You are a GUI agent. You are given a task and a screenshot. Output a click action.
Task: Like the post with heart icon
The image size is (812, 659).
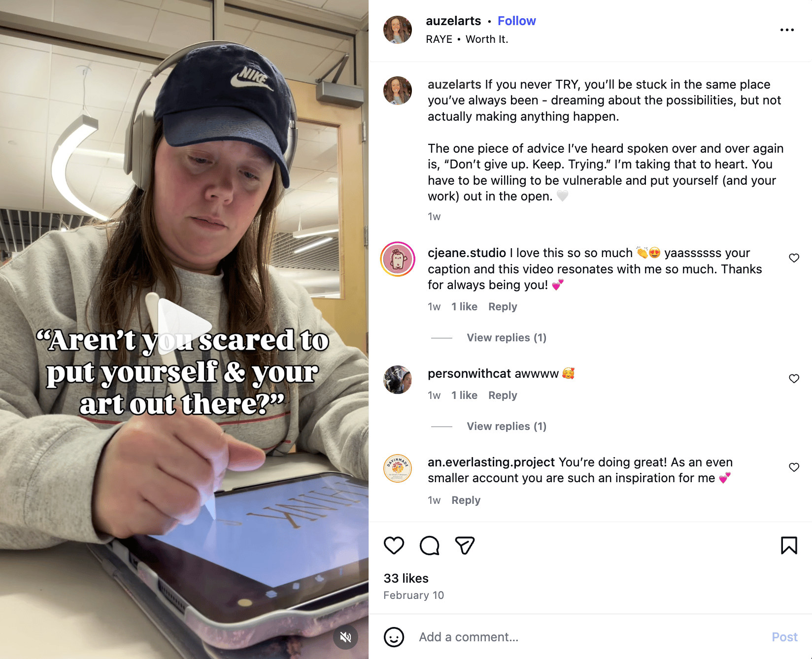[394, 545]
